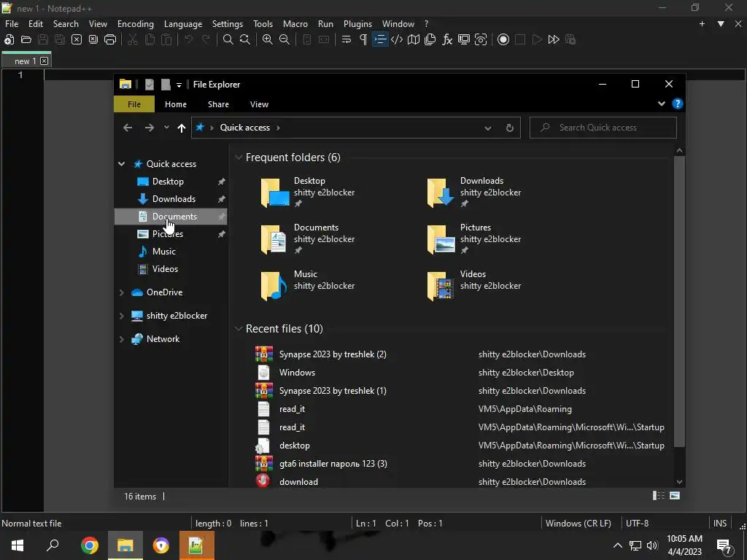Click the Print icon in Notepad++ toolbar
The width and height of the screenshot is (747, 560).
110,39
